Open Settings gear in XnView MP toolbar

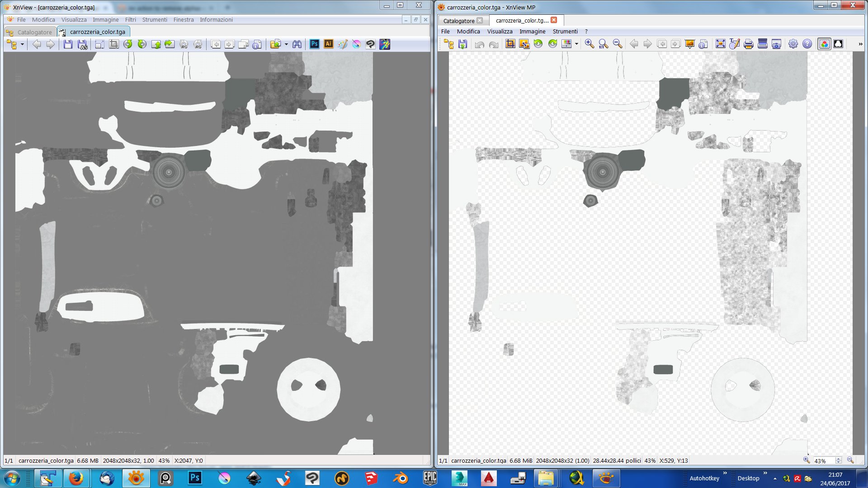(793, 44)
